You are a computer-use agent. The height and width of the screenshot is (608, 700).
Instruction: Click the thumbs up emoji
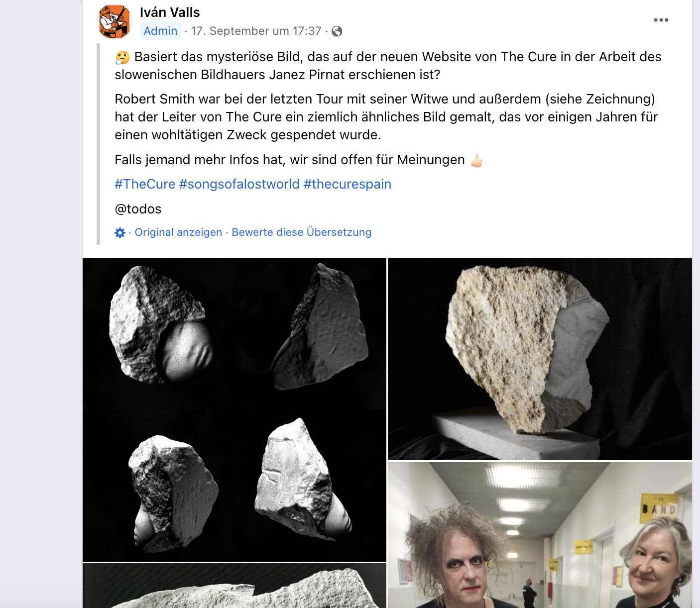476,160
